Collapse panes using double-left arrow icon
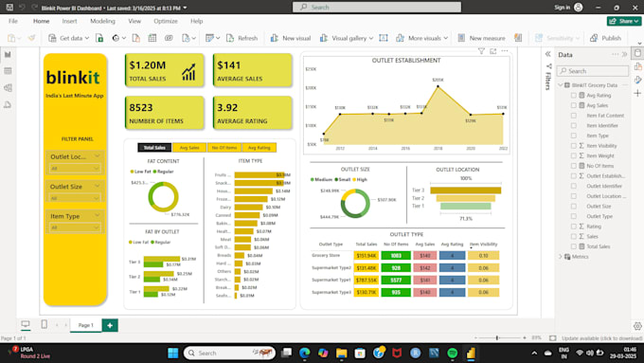This screenshot has width=644, height=363. pyautogui.click(x=548, y=54)
